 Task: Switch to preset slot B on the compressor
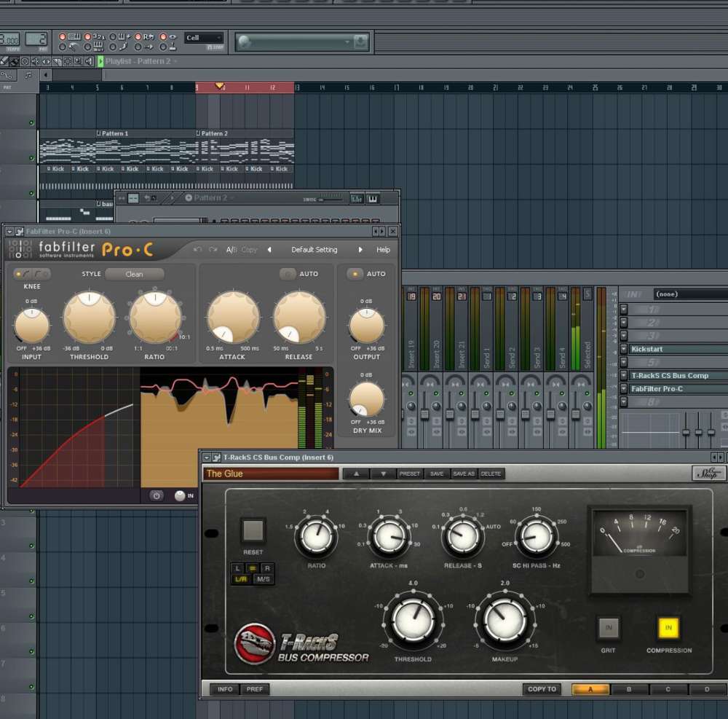628,688
